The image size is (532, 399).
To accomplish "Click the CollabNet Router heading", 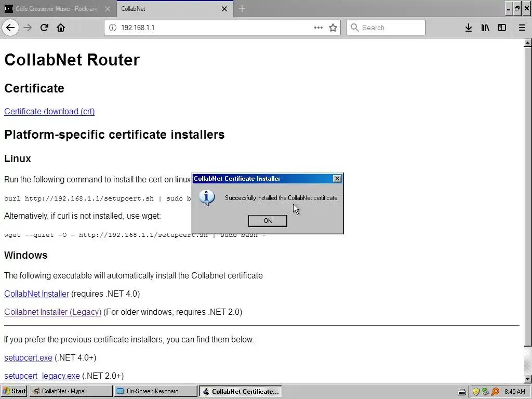I will tap(72, 60).
